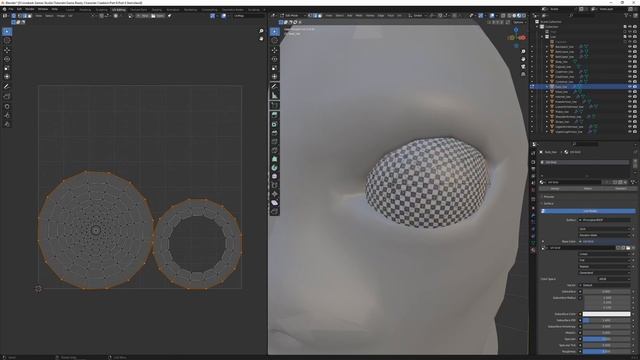Open the Image menu in UV editor
This screenshot has height=360, width=640.
pos(61,16)
